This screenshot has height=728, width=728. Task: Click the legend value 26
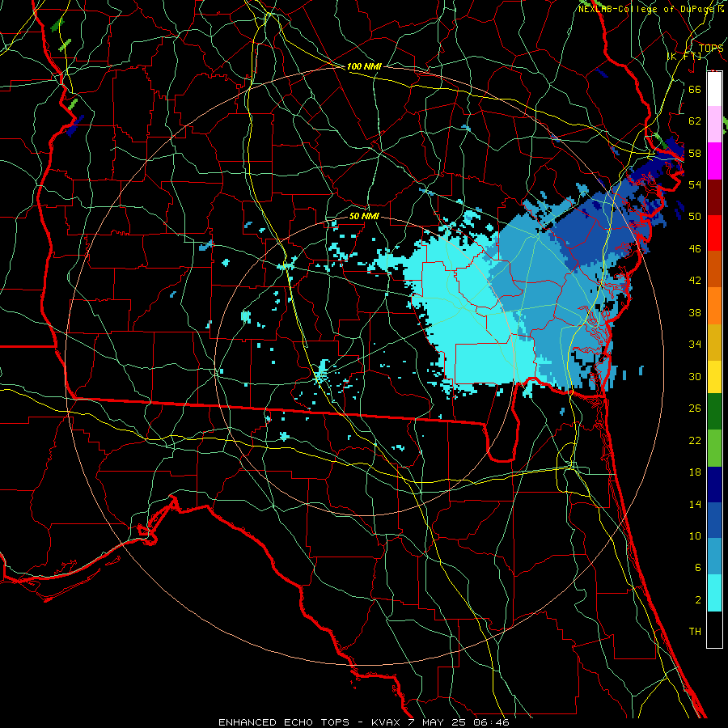[x=695, y=408]
